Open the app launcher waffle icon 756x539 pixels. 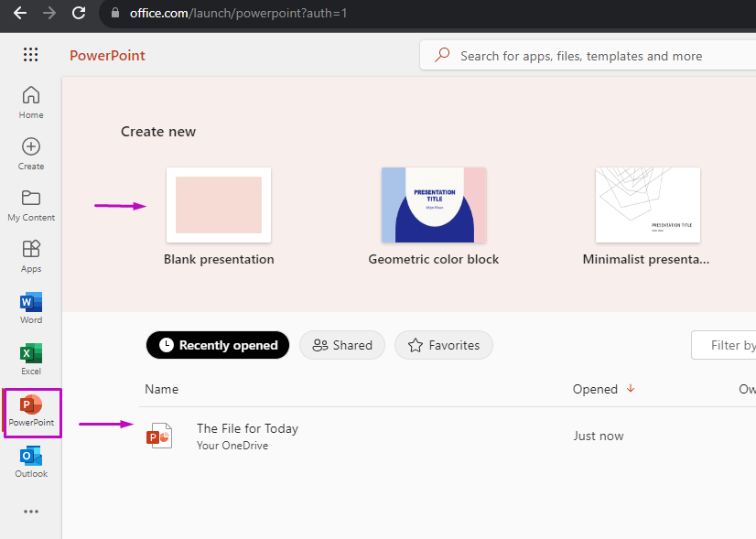click(x=30, y=54)
